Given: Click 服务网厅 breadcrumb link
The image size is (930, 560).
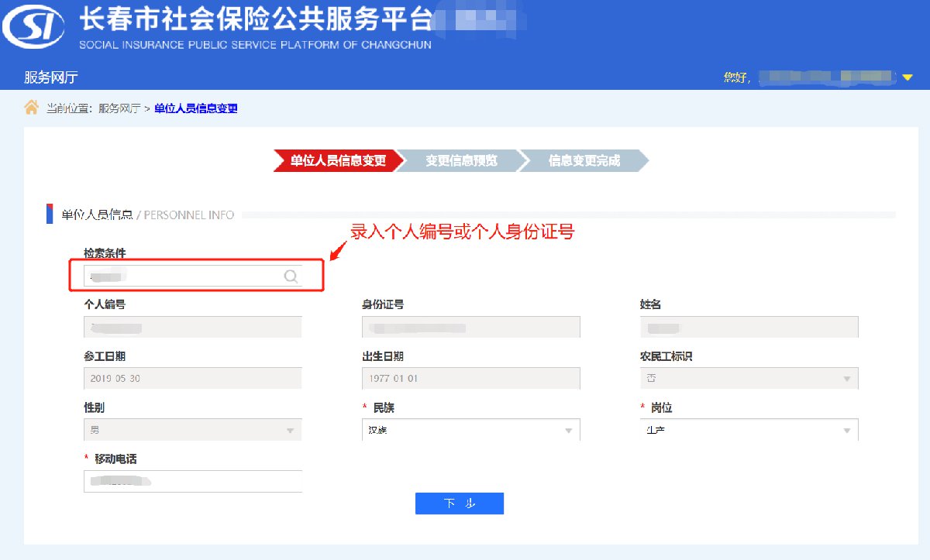Looking at the screenshot, I should coord(119,108).
